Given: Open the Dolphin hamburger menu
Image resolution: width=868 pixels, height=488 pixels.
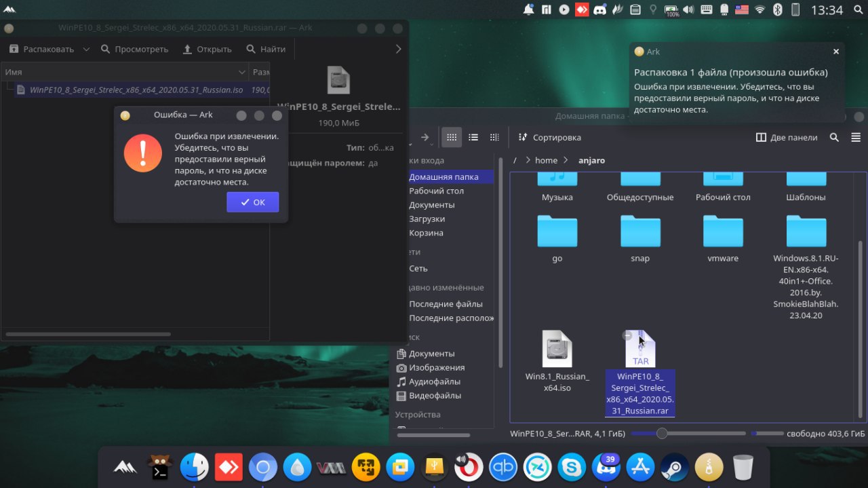Looking at the screenshot, I should (x=854, y=137).
